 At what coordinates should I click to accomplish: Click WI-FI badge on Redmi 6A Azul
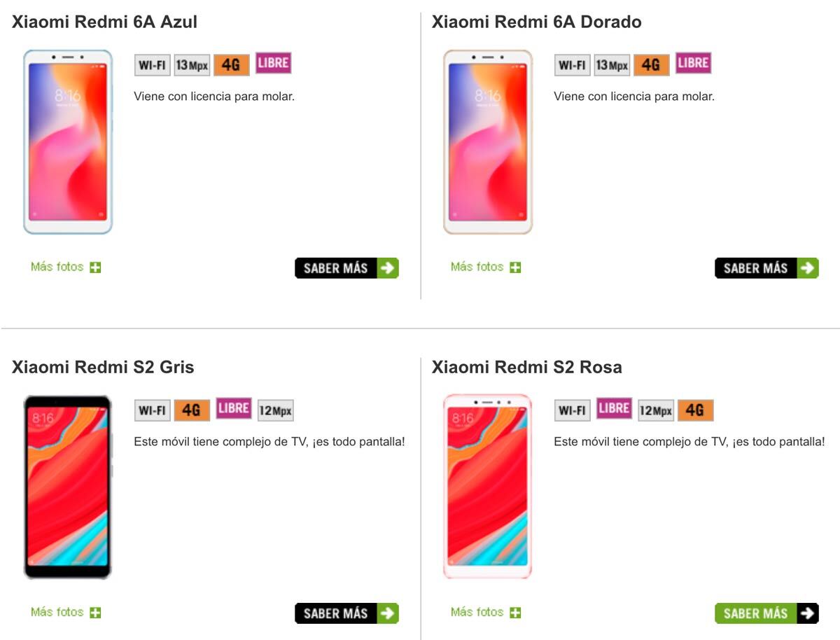click(x=152, y=65)
